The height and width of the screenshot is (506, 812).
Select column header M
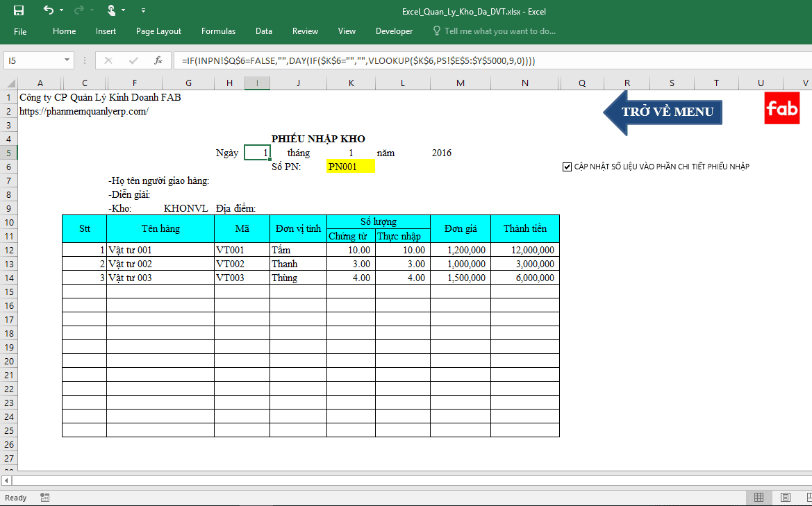pos(461,83)
